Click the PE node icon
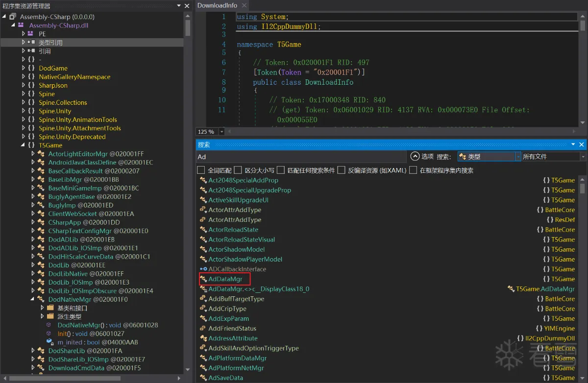 pos(30,34)
